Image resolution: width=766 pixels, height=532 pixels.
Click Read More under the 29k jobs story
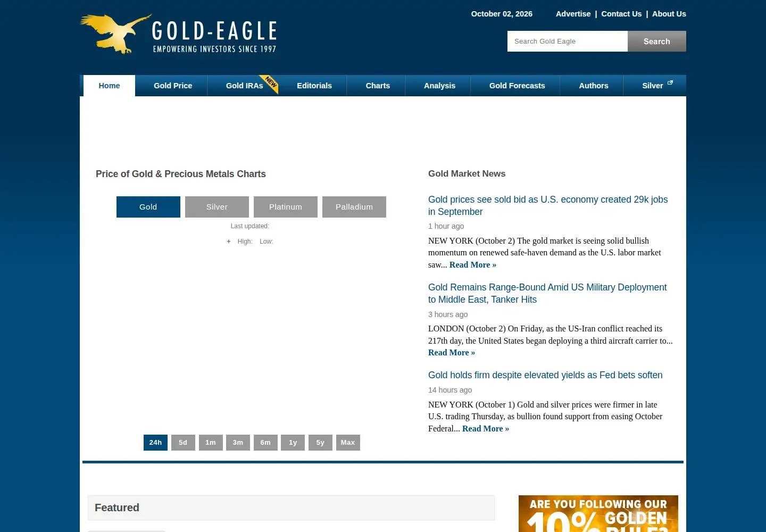(x=473, y=265)
